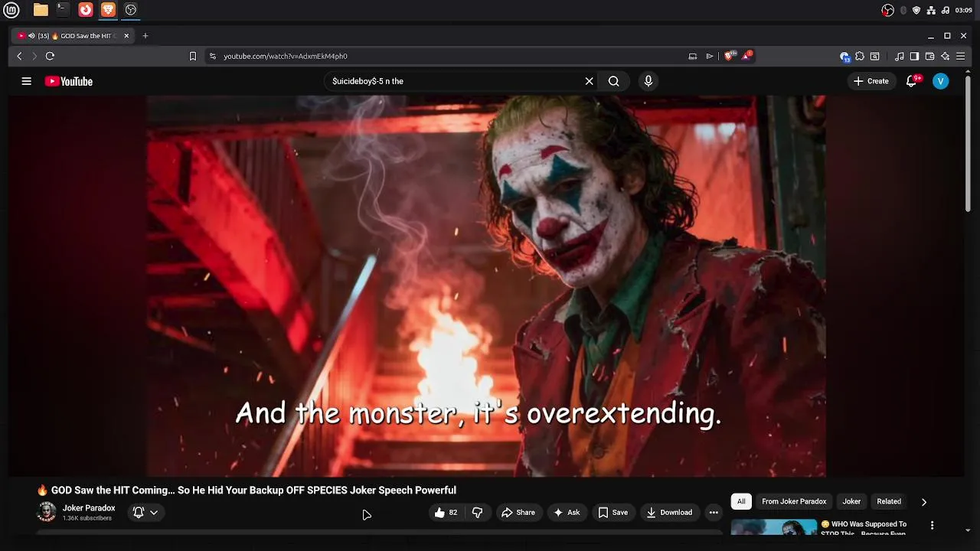980x551 pixels.
Task: Open the YouTube guide hamburger menu
Action: (x=26, y=81)
